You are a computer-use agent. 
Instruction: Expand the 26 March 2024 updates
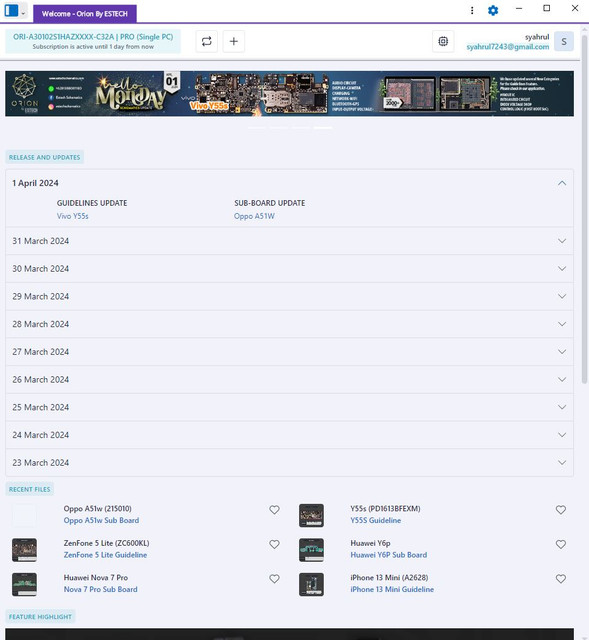coord(289,380)
